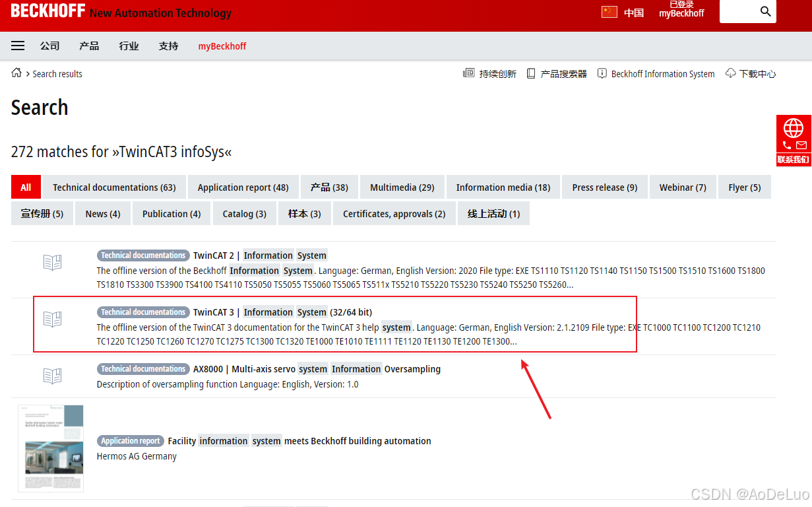Open TwinCAT 3 | Information System (32/64 bit)
This screenshot has width=812, height=507.
[283, 312]
